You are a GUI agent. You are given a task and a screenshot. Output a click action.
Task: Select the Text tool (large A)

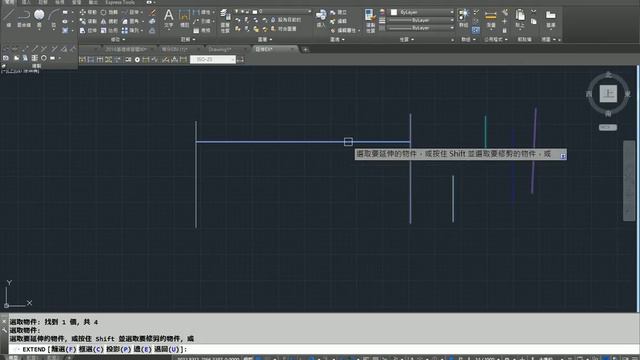point(168,18)
